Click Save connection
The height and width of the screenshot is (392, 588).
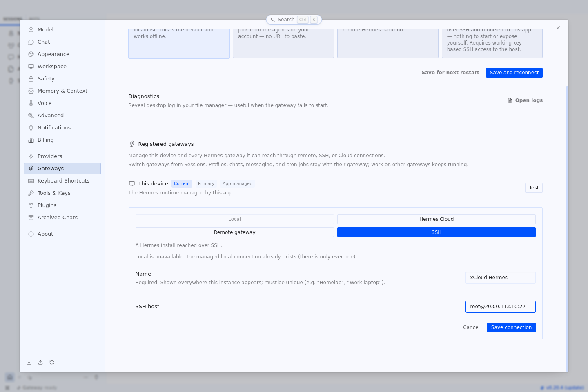(x=511, y=327)
